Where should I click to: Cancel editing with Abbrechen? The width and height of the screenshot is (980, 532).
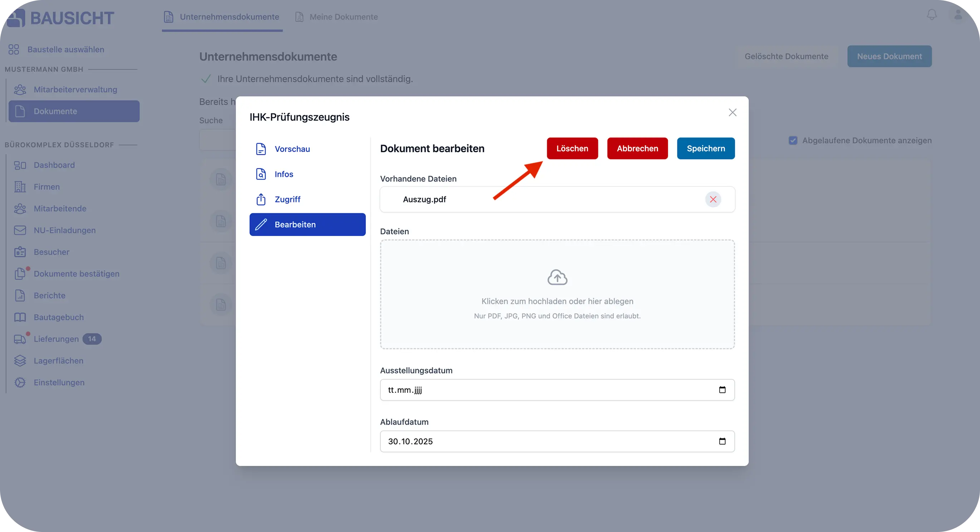click(x=637, y=148)
